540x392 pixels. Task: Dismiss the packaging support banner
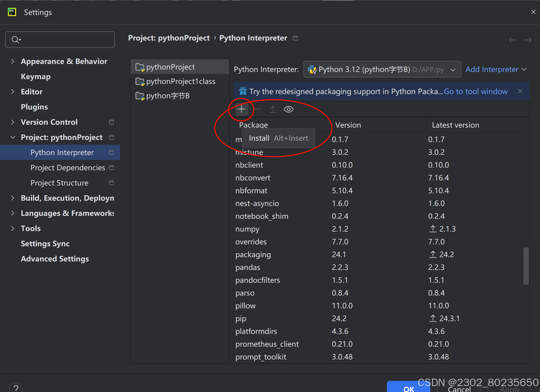(520, 91)
